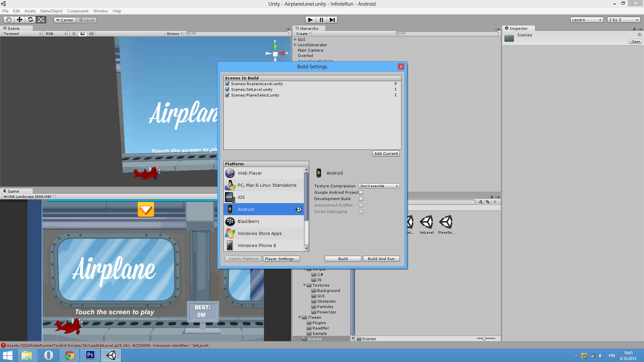This screenshot has height=362, width=644.
Task: Open RGB render mode dropdown
Action: click(56, 34)
